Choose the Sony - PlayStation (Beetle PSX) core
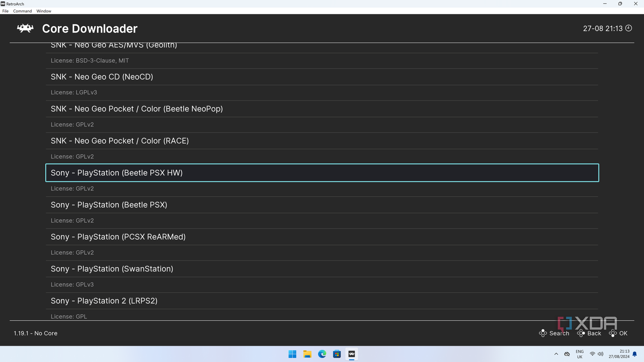644x362 pixels. tap(322, 205)
